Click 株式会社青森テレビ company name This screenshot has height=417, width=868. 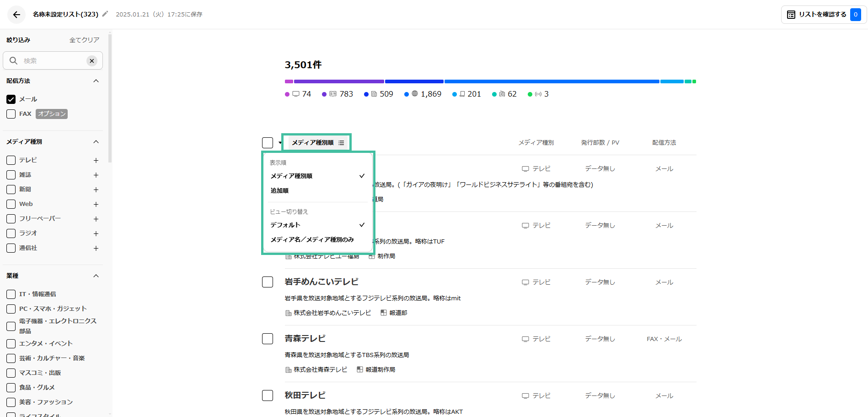320,369
